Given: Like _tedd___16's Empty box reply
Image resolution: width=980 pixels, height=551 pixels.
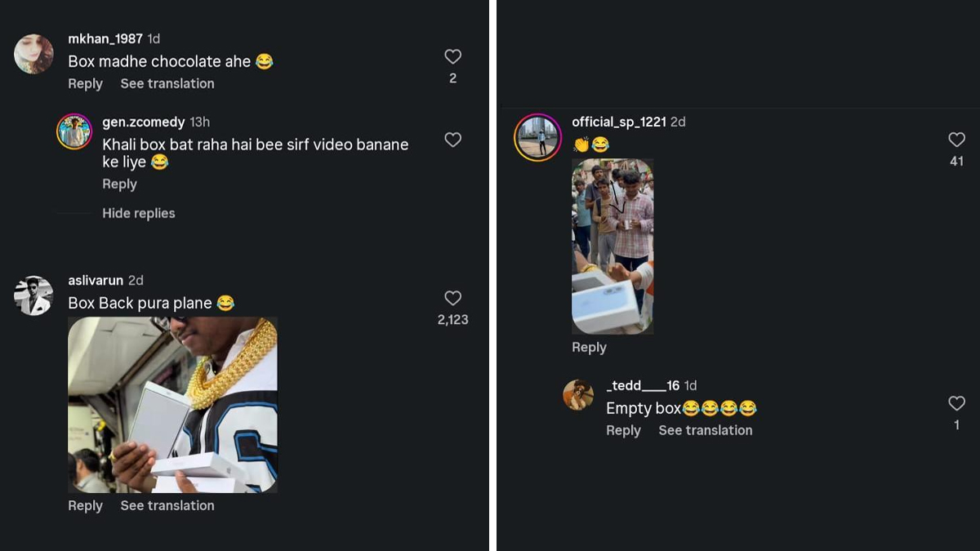Looking at the screenshot, I should (956, 402).
